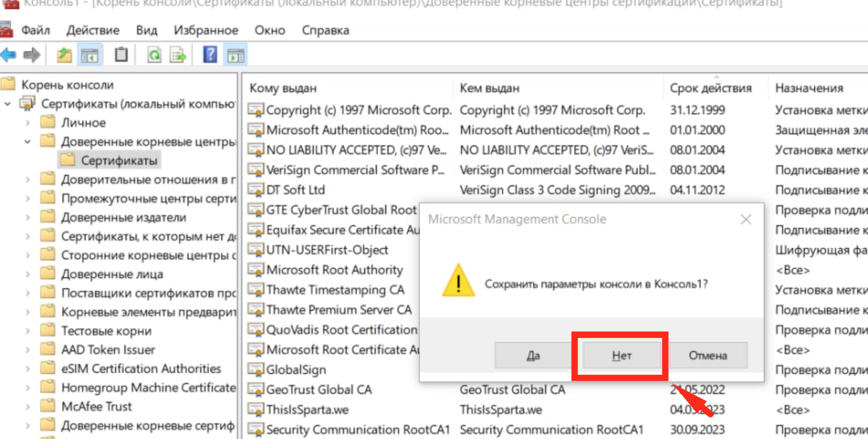Select Copyright (c) 1997 Microsoft Corp. row
The width and height of the screenshot is (868, 439).
(x=557, y=110)
